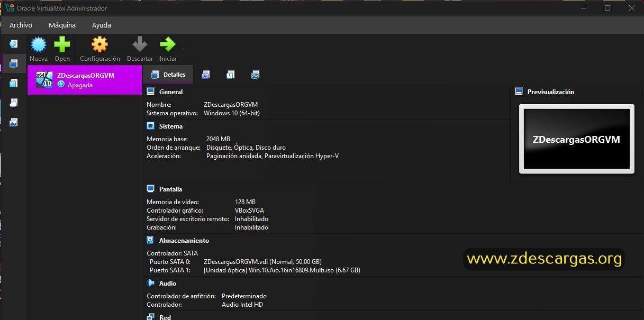
Task: Click the network icon beside Red
Action: pos(150,317)
